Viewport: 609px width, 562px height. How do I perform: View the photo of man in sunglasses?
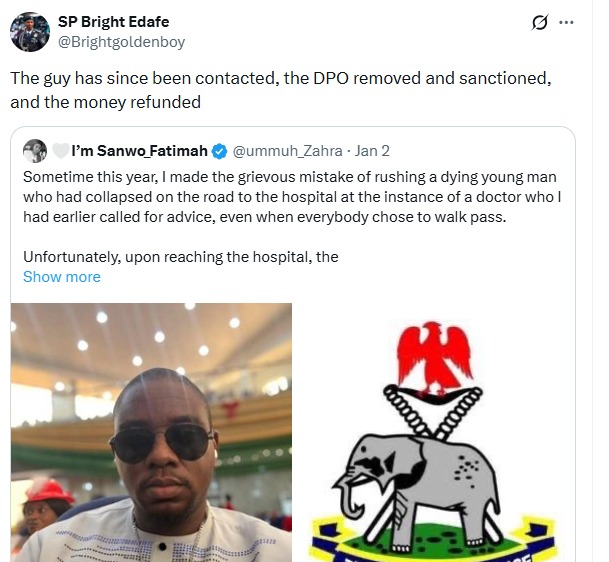[x=152, y=432]
